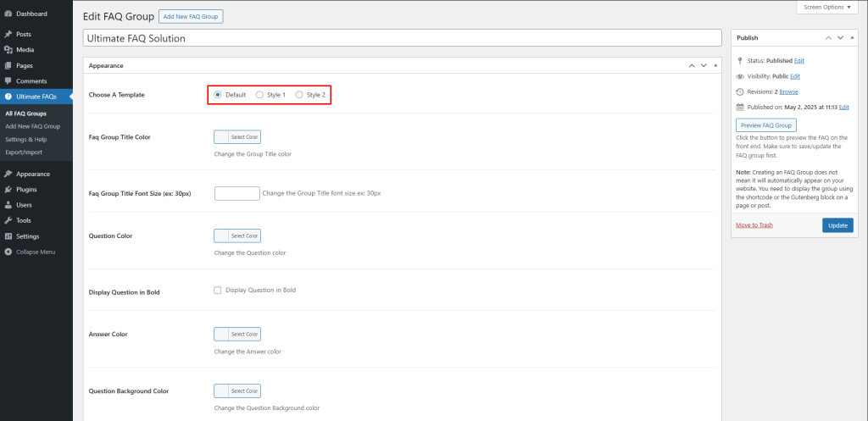This screenshot has width=868, height=421.
Task: Open Add New FAQ Group submenu item
Action: click(x=33, y=126)
